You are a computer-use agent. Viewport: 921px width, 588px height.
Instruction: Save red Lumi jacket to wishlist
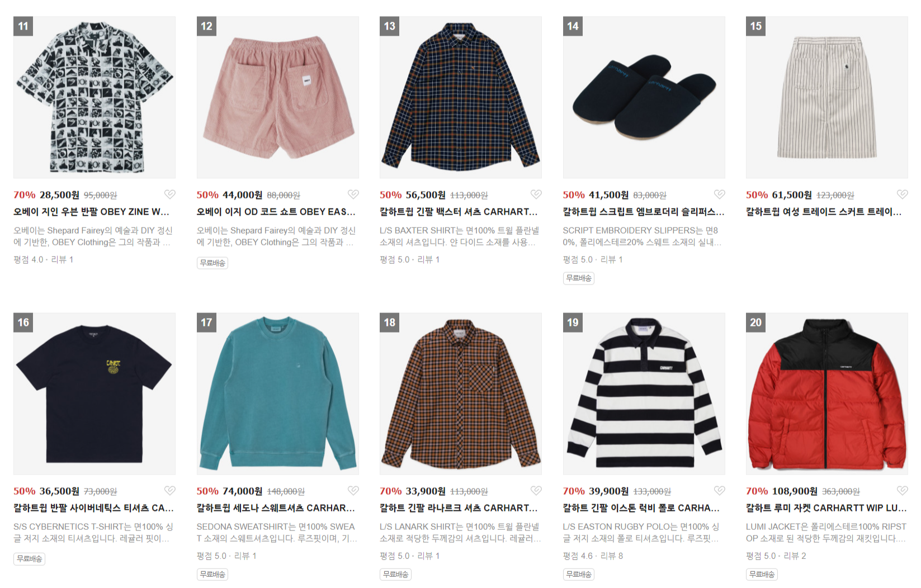[x=902, y=491]
